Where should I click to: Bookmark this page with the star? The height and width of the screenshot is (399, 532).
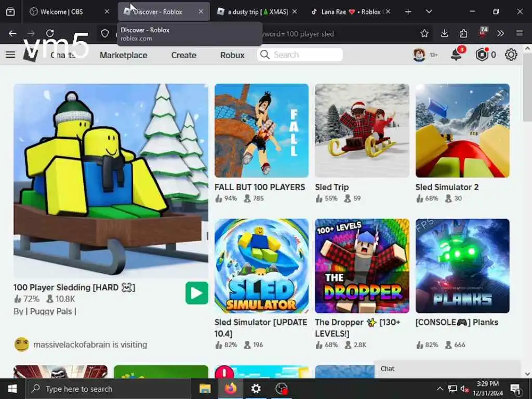pyautogui.click(x=424, y=33)
